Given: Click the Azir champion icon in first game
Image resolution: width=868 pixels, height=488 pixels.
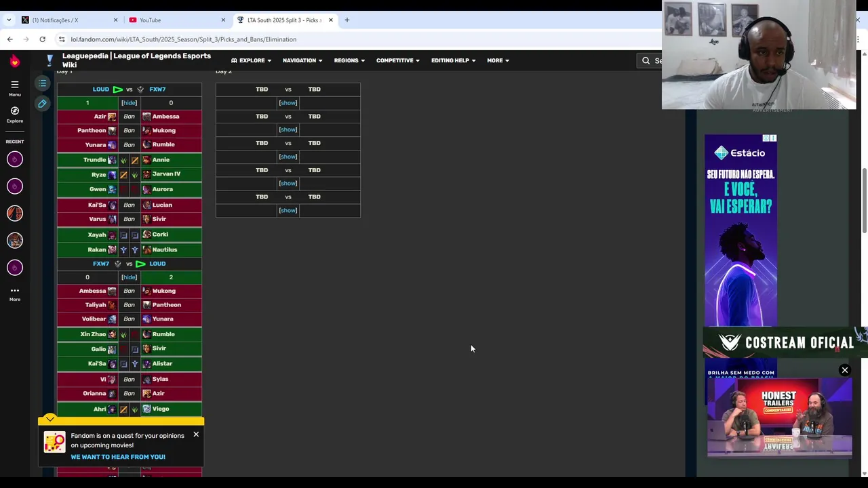Looking at the screenshot, I should tap(112, 117).
